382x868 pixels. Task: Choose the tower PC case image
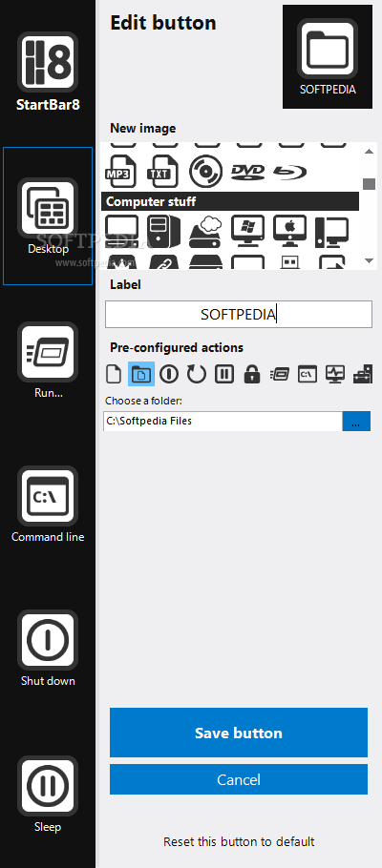pos(163,232)
